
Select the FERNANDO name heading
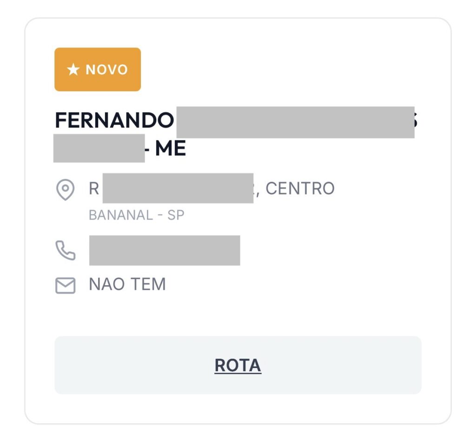click(x=114, y=121)
